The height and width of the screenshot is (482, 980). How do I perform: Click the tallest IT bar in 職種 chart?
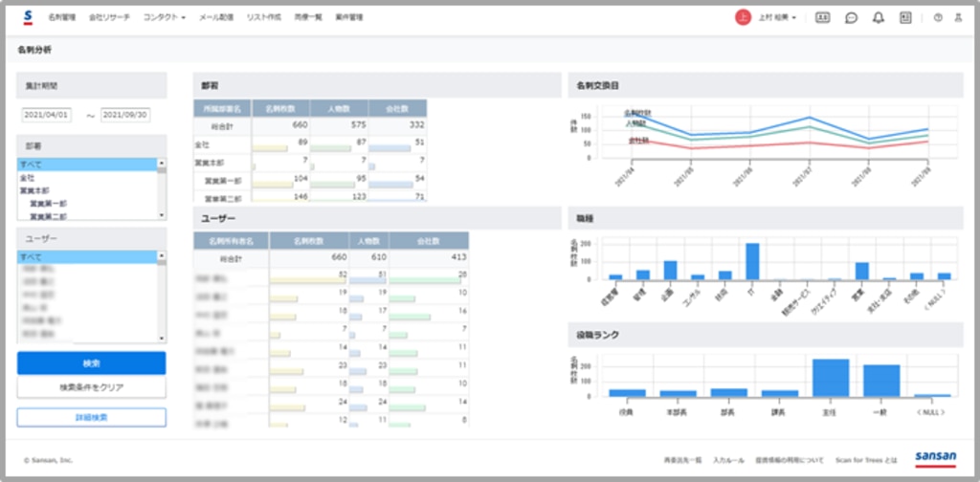tap(752, 261)
